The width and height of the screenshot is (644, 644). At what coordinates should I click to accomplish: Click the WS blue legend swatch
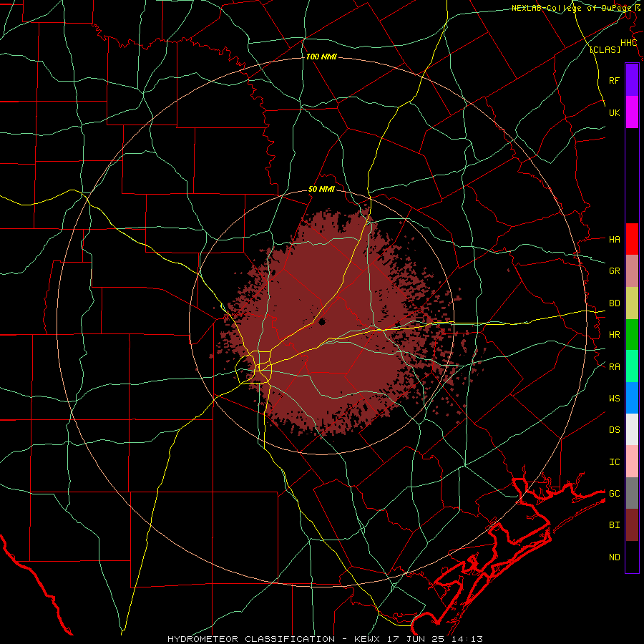pyautogui.click(x=632, y=398)
